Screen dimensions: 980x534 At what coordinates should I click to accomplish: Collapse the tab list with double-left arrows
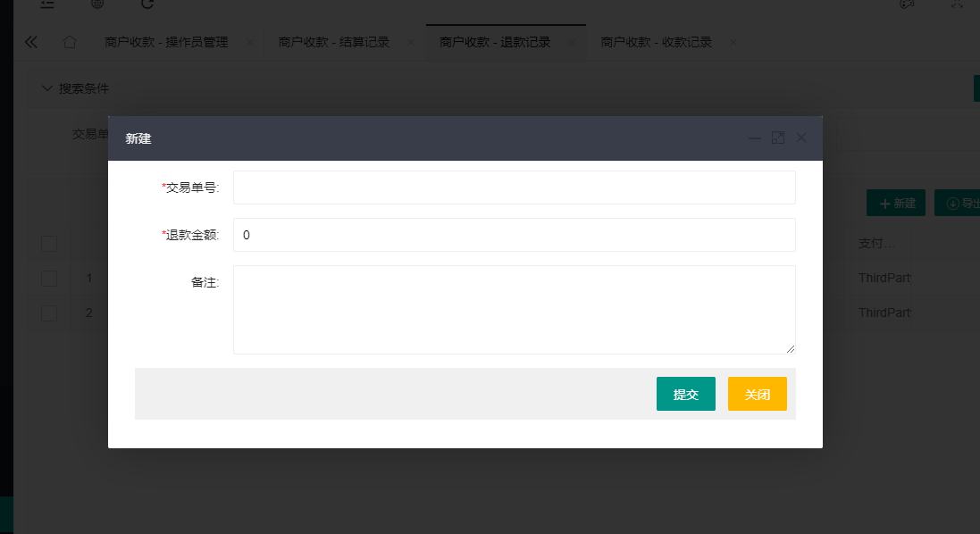pyautogui.click(x=30, y=41)
